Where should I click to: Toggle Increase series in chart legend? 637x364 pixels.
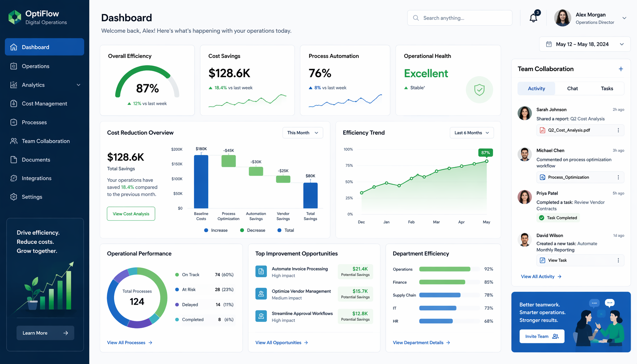click(216, 230)
